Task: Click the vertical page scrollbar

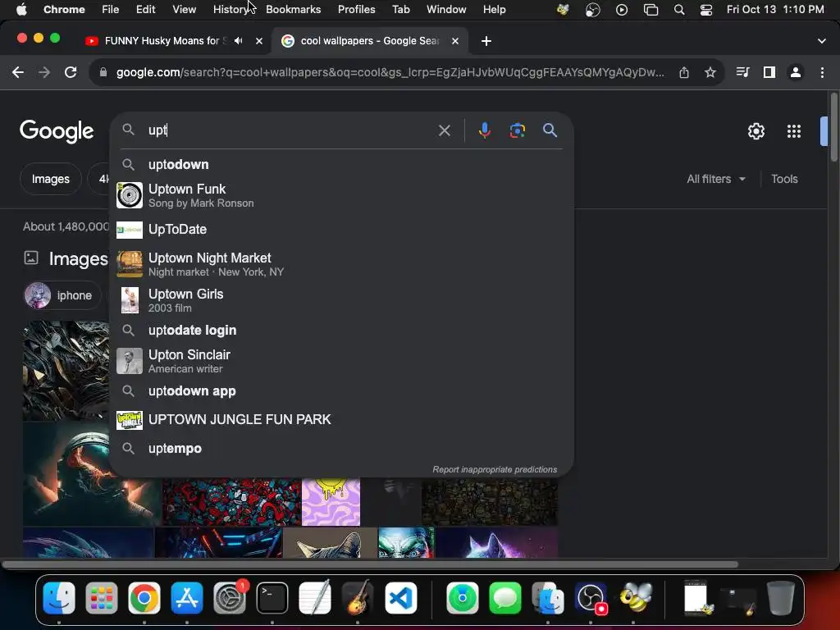Action: tap(833, 126)
